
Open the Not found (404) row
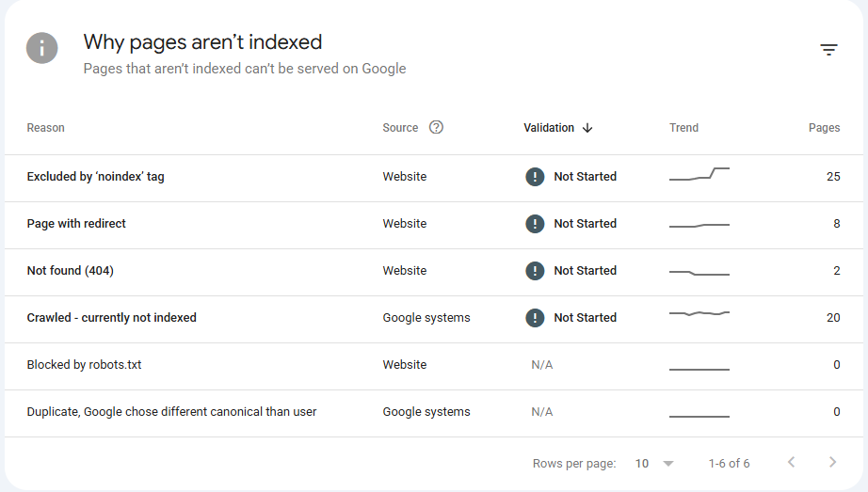point(433,272)
